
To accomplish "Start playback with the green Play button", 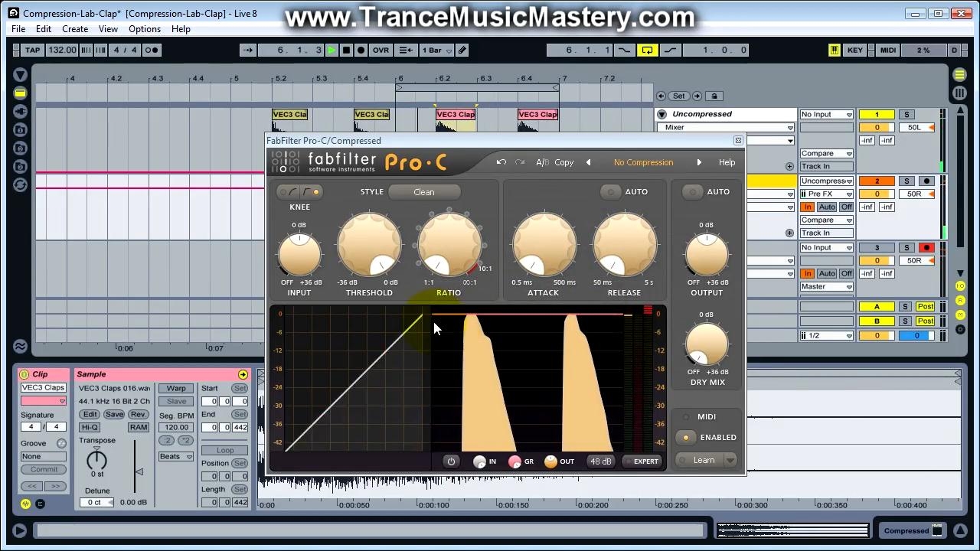I will 332,51.
